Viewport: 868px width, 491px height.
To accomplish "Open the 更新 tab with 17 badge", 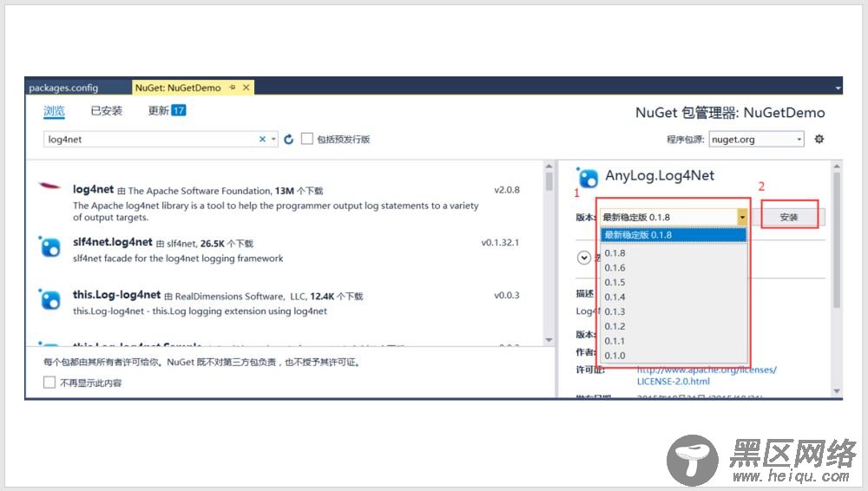I will [167, 111].
